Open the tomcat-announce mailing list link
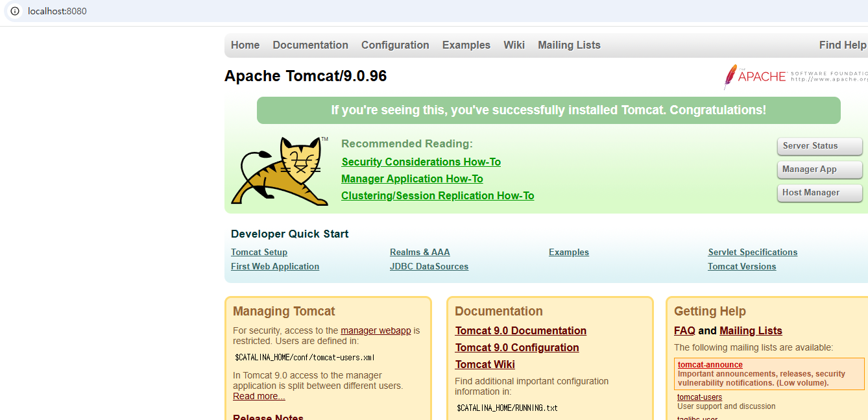Screen dimensions: 868x420 (x=710, y=365)
